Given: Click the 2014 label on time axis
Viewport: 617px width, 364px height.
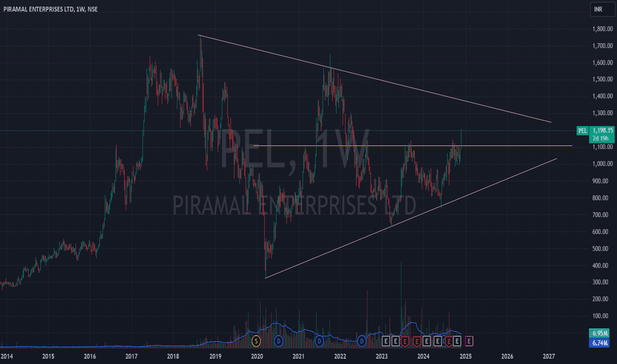Looking at the screenshot, I should click(x=7, y=357).
